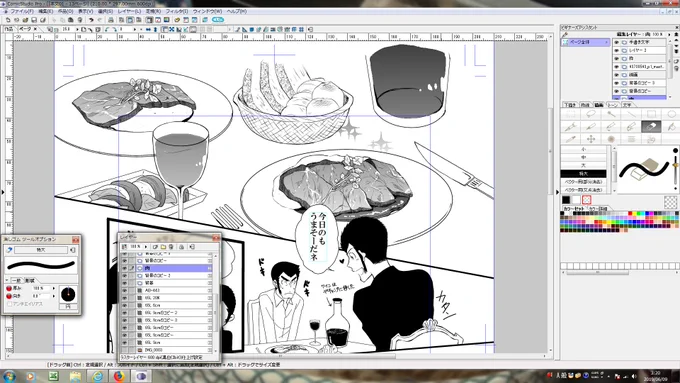Select the pen tool in tool grid
The height and width of the screenshot is (383, 680).
coord(570,127)
